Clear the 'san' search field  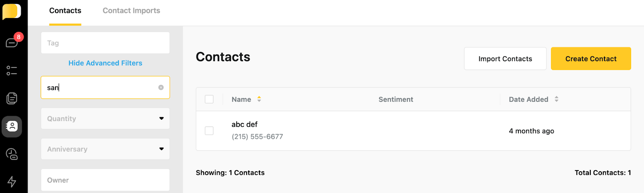[x=161, y=87]
